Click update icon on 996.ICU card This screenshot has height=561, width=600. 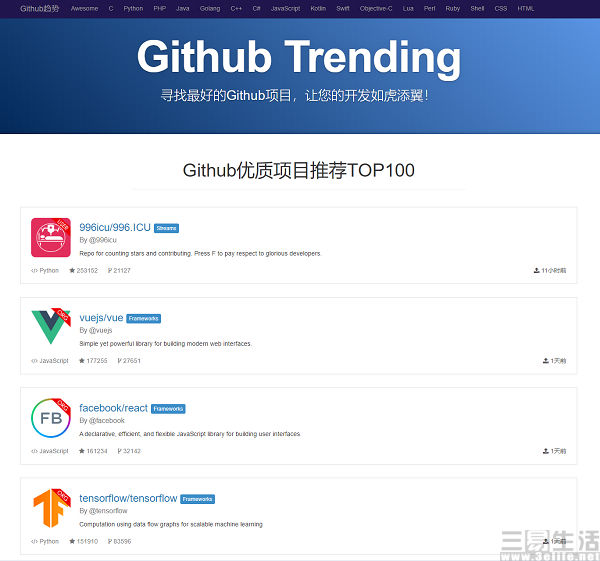[x=536, y=271]
